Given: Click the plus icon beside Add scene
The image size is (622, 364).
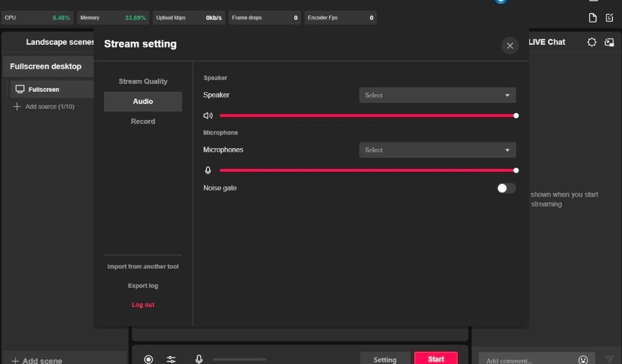Looking at the screenshot, I should coord(15,361).
